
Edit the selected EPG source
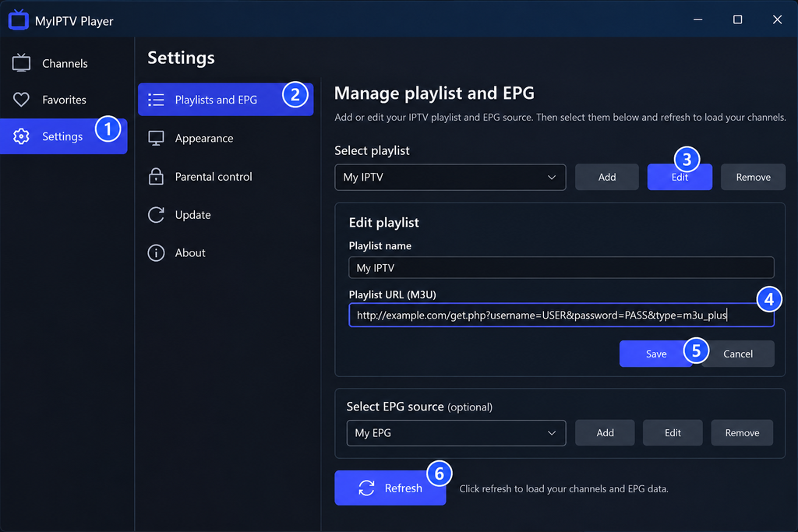673,433
